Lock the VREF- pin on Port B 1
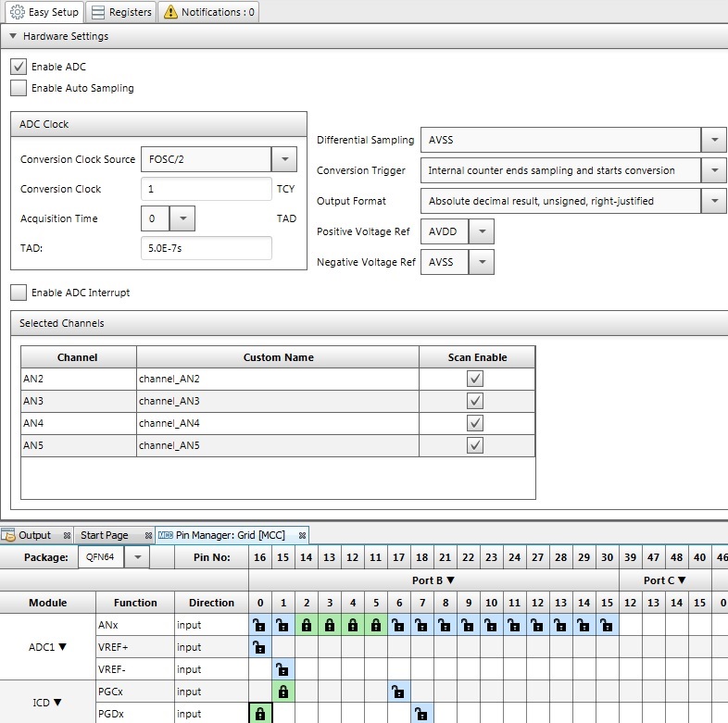The image size is (728, 723). click(x=283, y=669)
